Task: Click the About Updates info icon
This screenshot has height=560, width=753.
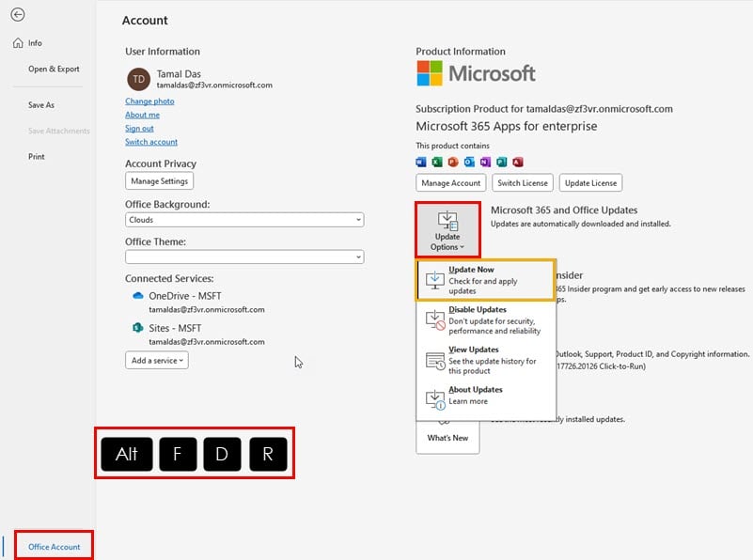Action: point(435,399)
